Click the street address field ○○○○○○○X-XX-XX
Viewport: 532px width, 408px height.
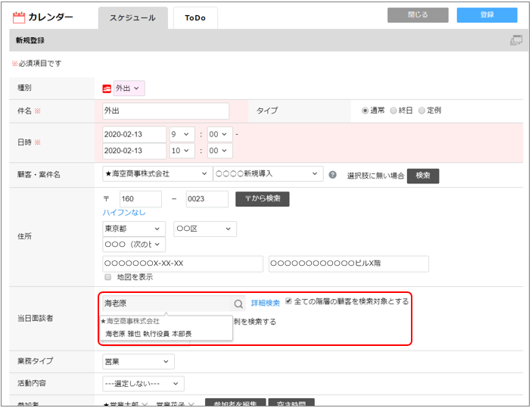click(x=182, y=263)
